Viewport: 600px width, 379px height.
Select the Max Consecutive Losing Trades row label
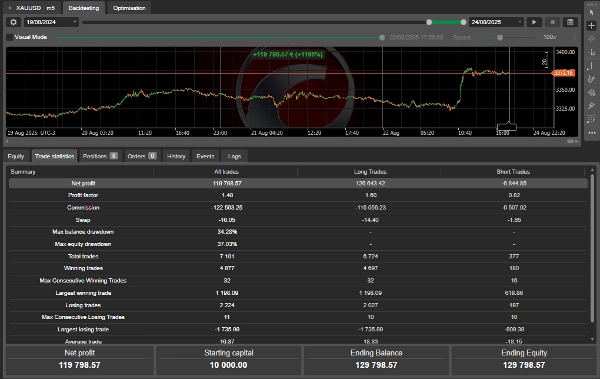83,317
